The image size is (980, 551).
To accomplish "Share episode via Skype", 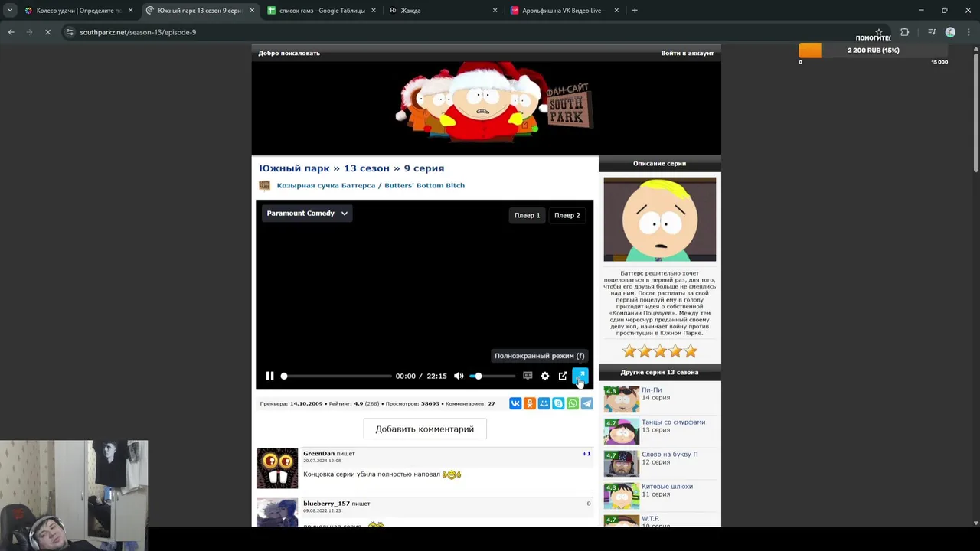I will coord(558,403).
